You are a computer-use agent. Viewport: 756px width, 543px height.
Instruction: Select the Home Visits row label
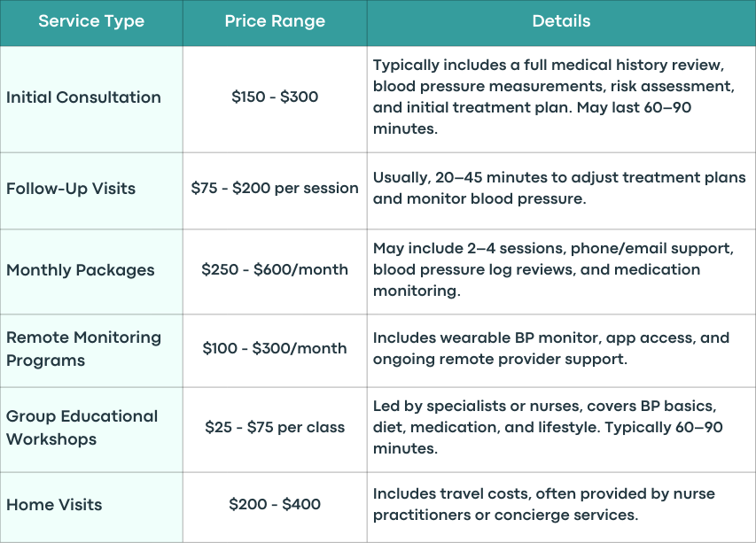(54, 504)
